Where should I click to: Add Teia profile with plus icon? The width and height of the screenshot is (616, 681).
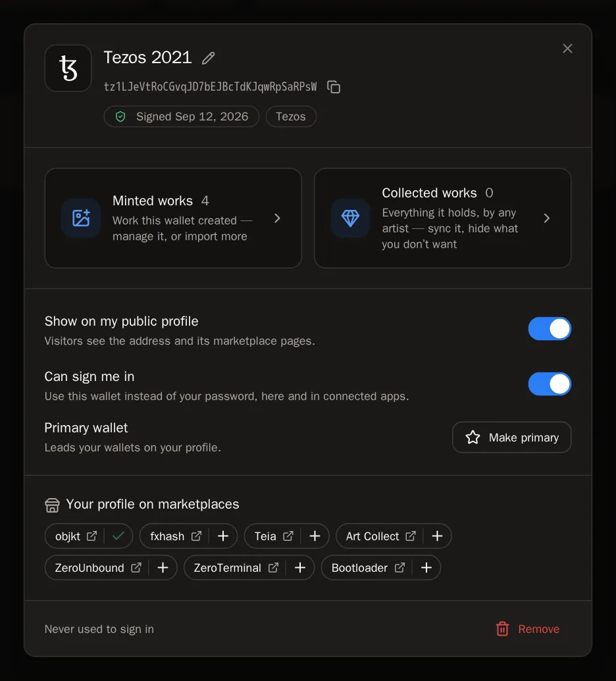315,536
